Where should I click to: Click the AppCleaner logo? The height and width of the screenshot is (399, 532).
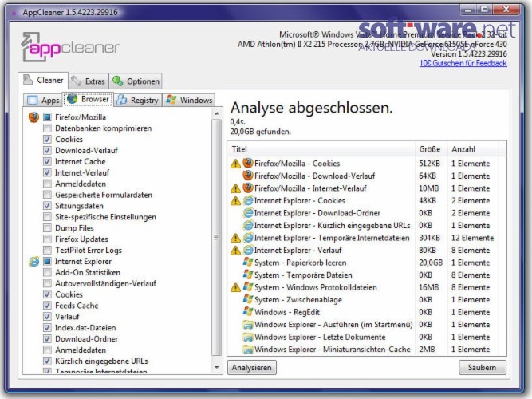tap(70, 47)
